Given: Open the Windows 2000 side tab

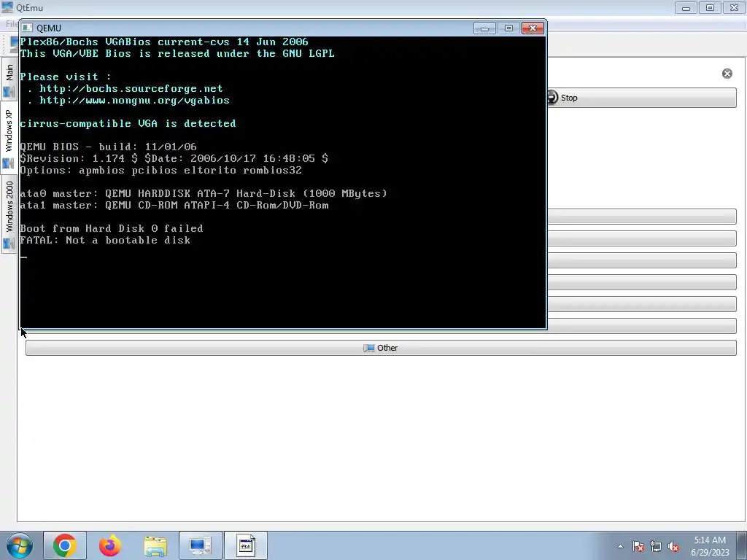Looking at the screenshot, I should pos(9,214).
